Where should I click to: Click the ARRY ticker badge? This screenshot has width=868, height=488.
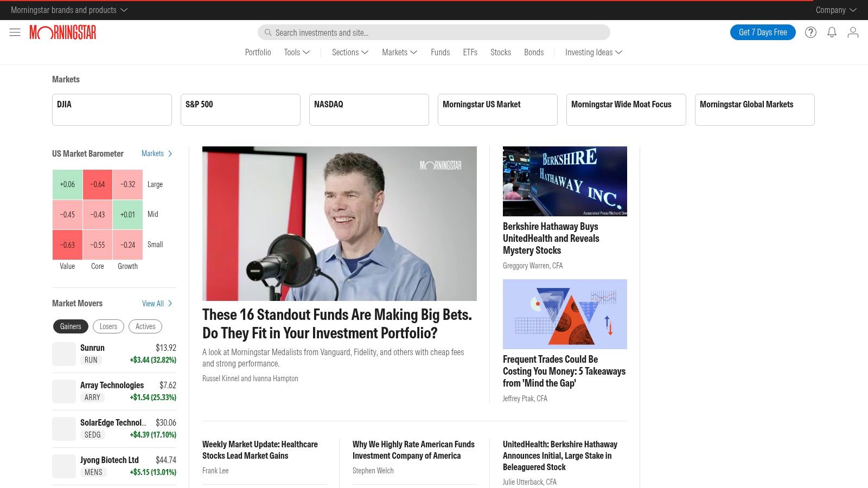pos(93,397)
